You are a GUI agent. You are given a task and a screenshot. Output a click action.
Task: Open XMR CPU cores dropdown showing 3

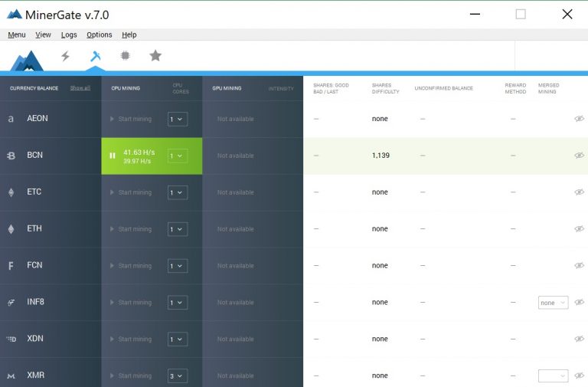pyautogui.click(x=178, y=376)
